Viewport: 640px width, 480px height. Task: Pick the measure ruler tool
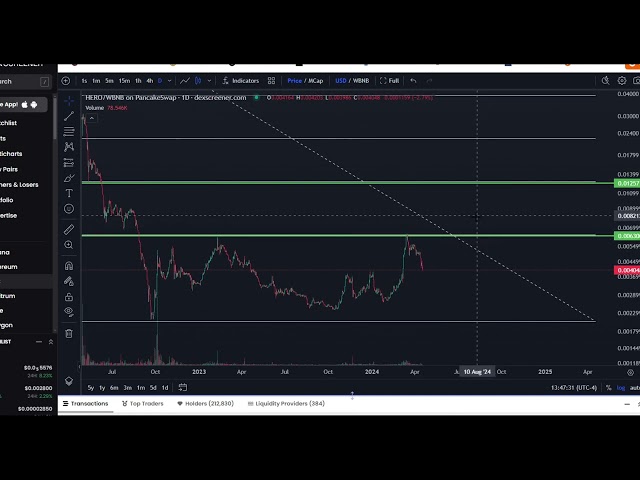pyautogui.click(x=69, y=229)
